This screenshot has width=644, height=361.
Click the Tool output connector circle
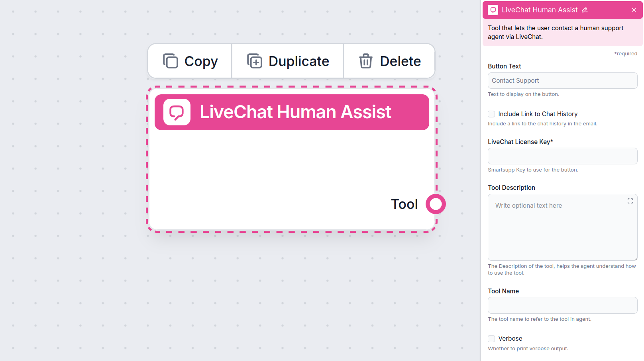click(x=435, y=204)
